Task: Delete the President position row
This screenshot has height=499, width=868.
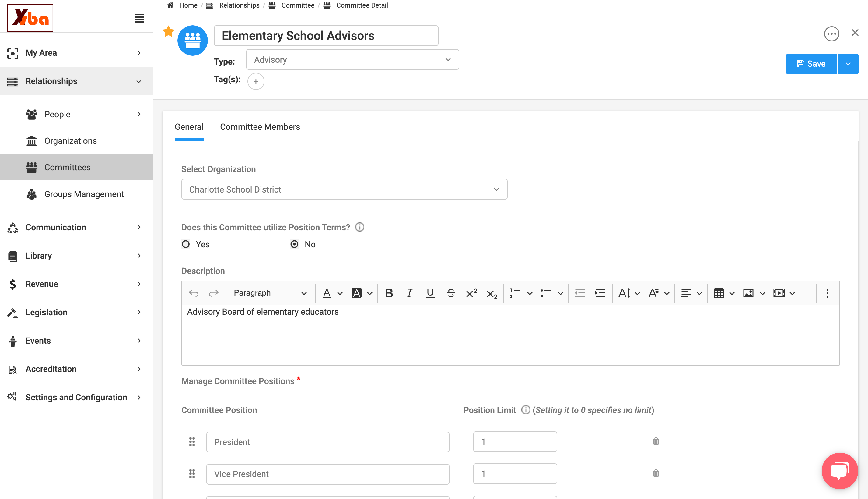Action: pos(656,441)
